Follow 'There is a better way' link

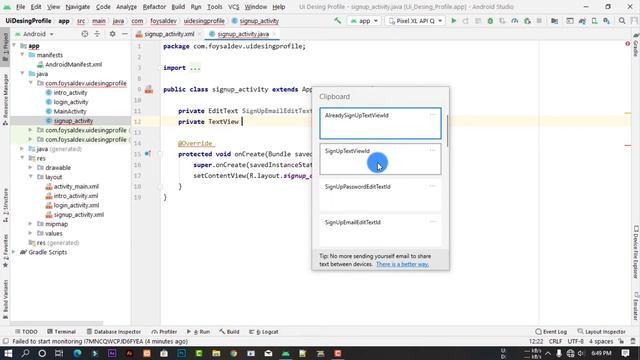pos(402,264)
